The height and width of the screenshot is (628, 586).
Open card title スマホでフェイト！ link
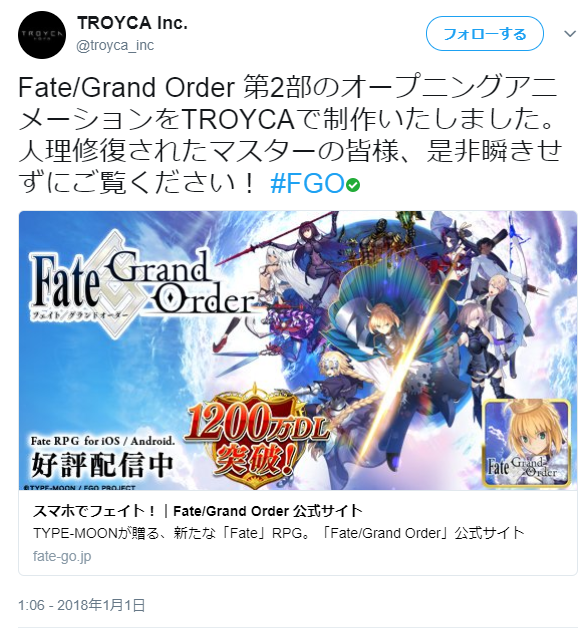pos(197,511)
